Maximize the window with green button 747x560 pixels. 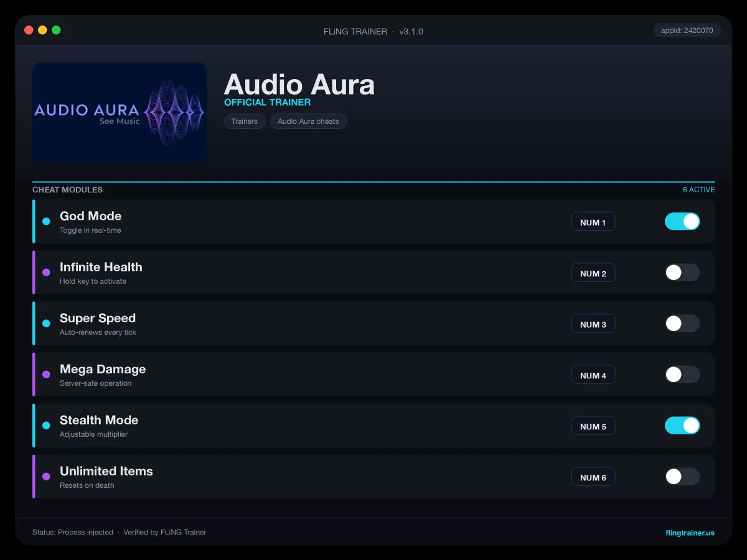[56, 30]
